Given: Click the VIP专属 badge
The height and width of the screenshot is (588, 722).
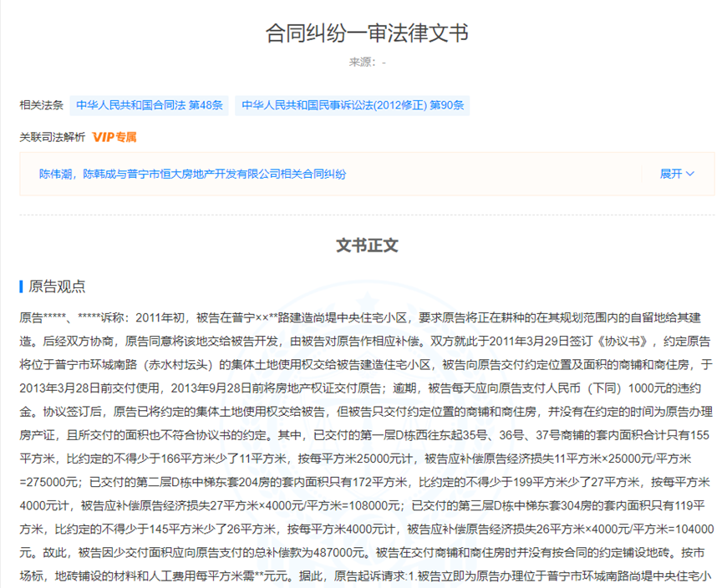Looking at the screenshot, I should (x=114, y=137).
